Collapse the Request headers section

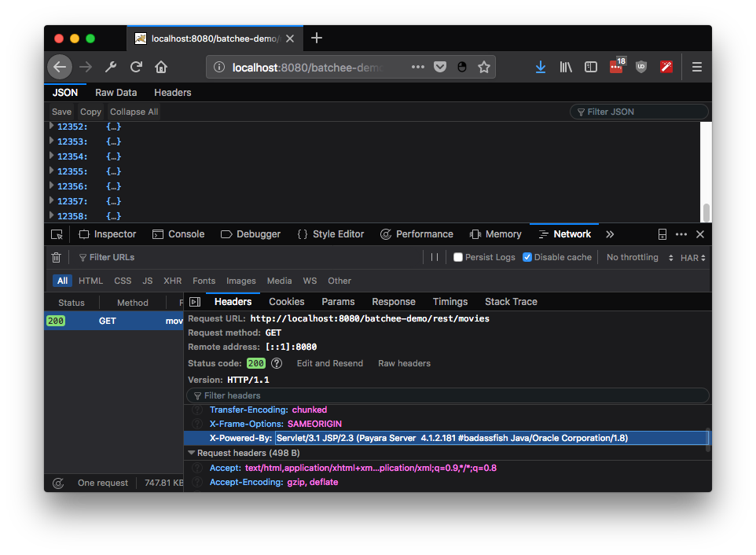click(192, 453)
